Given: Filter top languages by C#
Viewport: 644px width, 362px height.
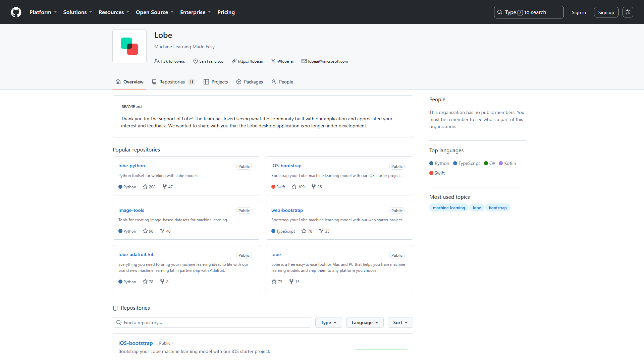Looking at the screenshot, I should click(x=489, y=163).
